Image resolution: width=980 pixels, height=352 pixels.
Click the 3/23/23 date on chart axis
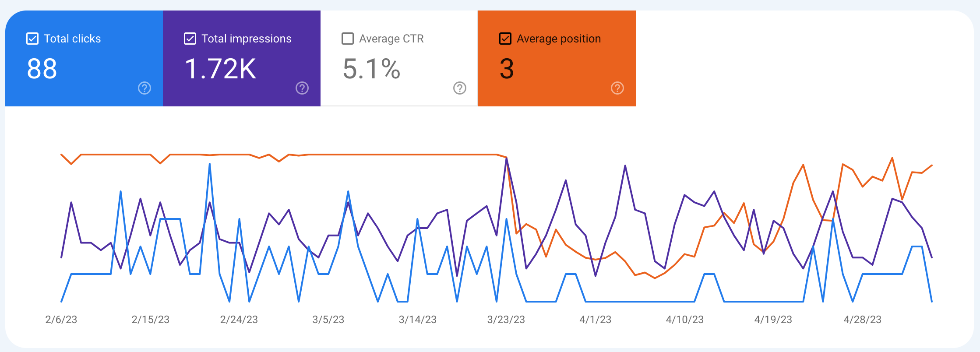pos(506,320)
